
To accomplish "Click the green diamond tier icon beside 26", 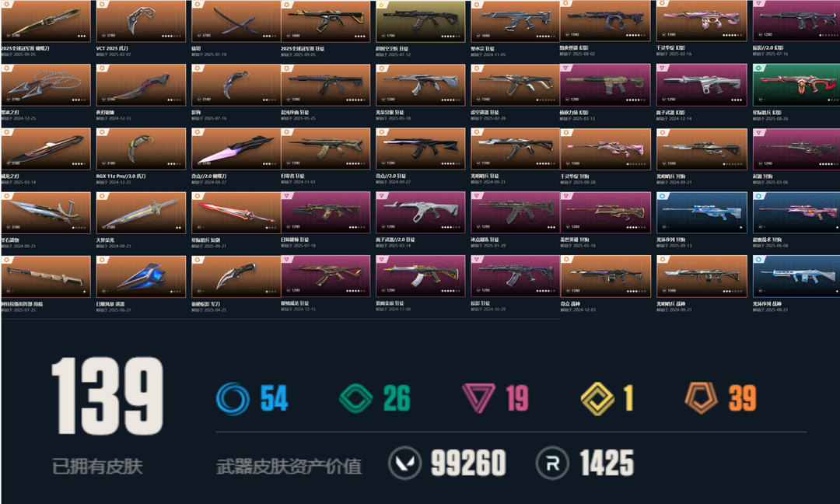I will click(355, 398).
